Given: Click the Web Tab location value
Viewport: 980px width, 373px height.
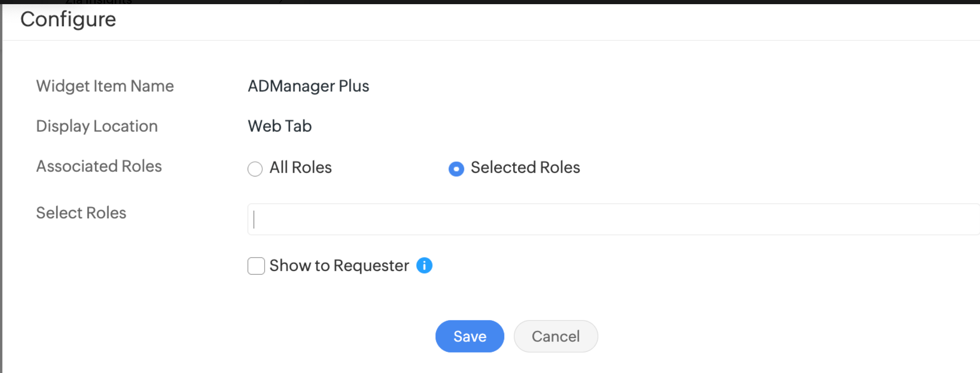Looking at the screenshot, I should [279, 126].
